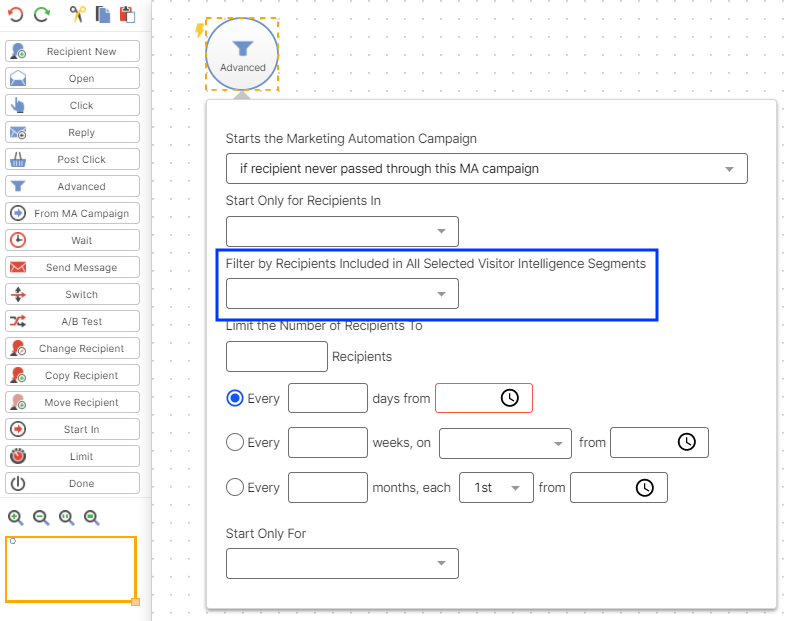
Task: Add a Click trigger node
Action: click(x=73, y=105)
